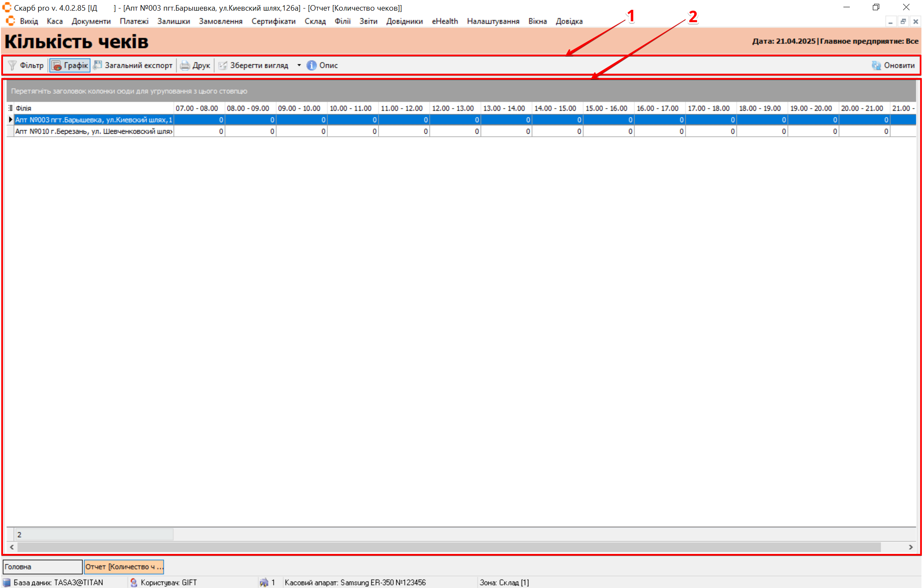Open the Зберегти вигляд dropdown arrow
The height and width of the screenshot is (588, 924).
click(299, 65)
